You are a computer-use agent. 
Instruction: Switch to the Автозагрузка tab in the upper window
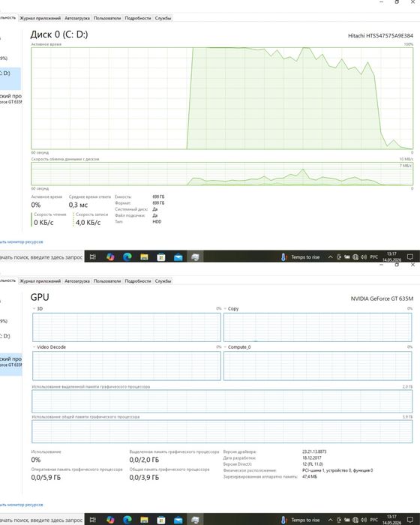77,18
